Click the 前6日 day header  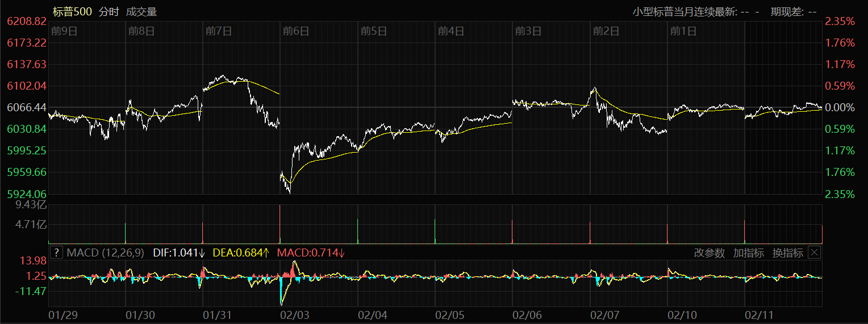[x=296, y=31]
